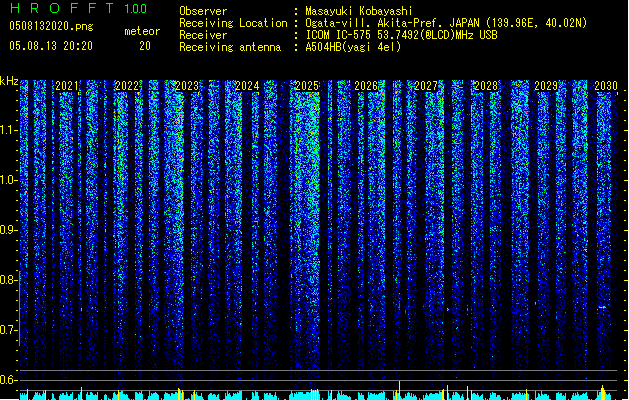Select antenna value A504HB(yagi 4el)

(353, 47)
